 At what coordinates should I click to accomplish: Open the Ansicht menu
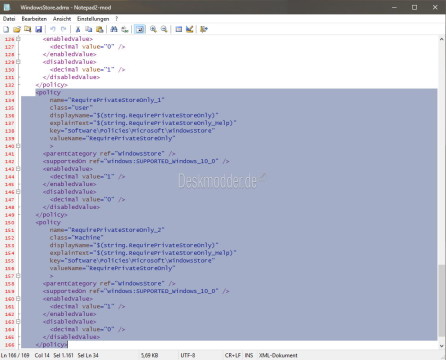[x=62, y=19]
